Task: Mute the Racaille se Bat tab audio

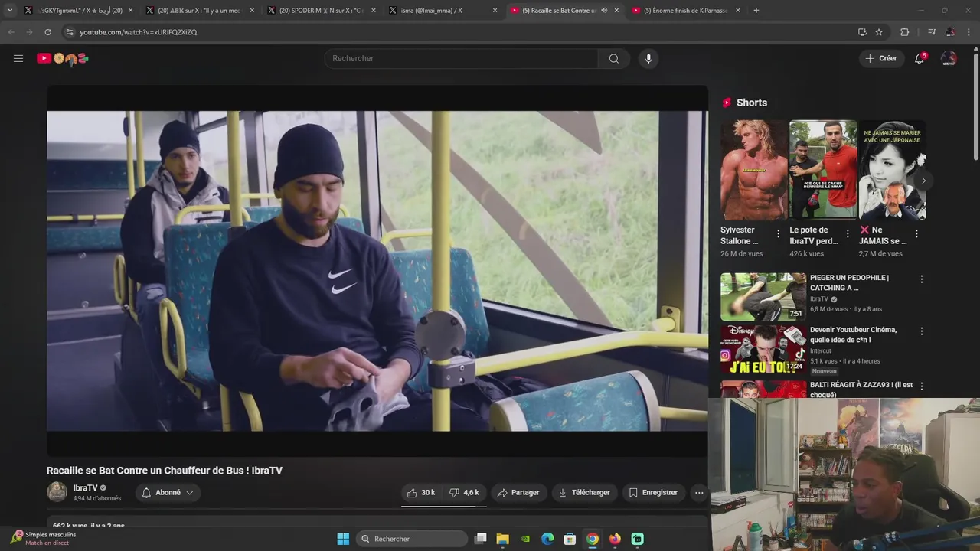Action: click(x=604, y=11)
